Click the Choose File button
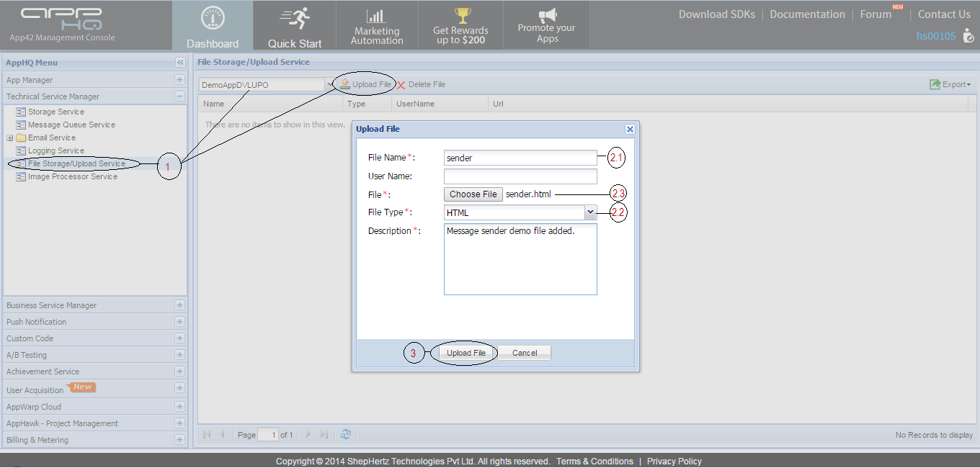Viewport: 980px width, 468px height. 473,194
